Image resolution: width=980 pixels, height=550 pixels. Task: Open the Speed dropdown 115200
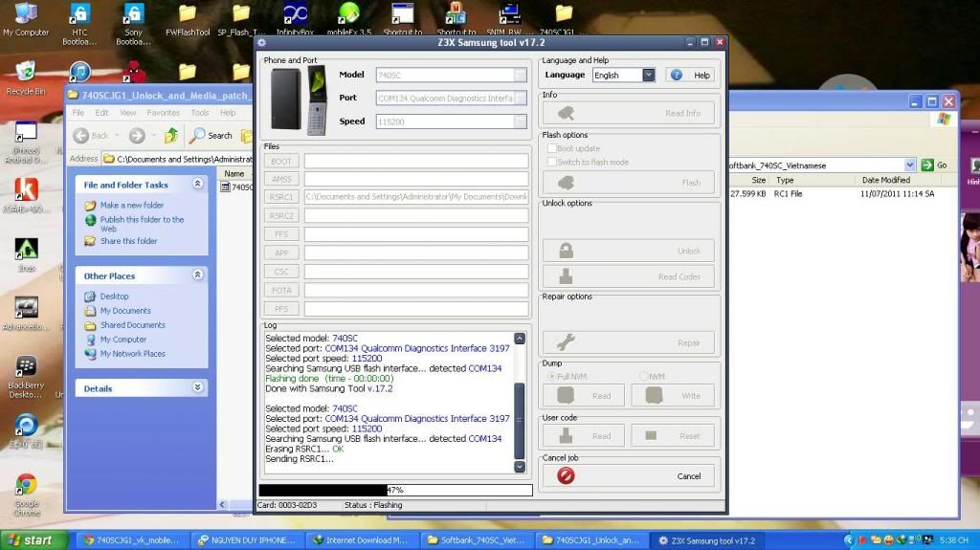(x=452, y=121)
